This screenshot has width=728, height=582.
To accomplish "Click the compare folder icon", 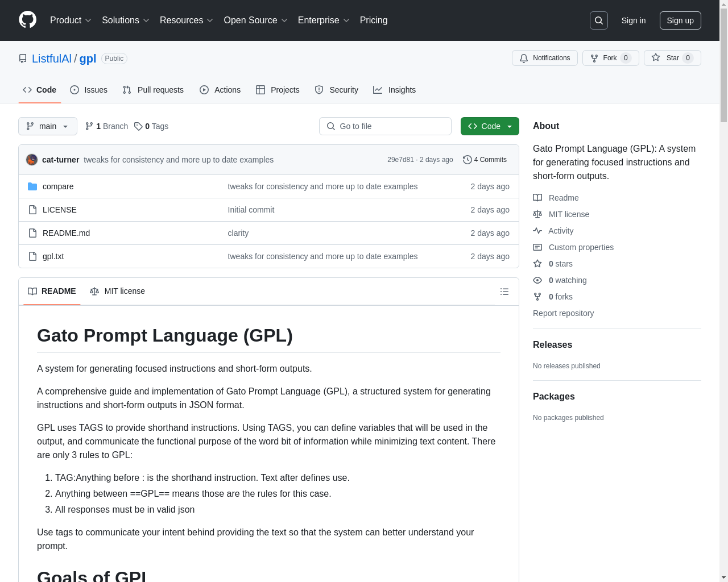I will point(32,186).
